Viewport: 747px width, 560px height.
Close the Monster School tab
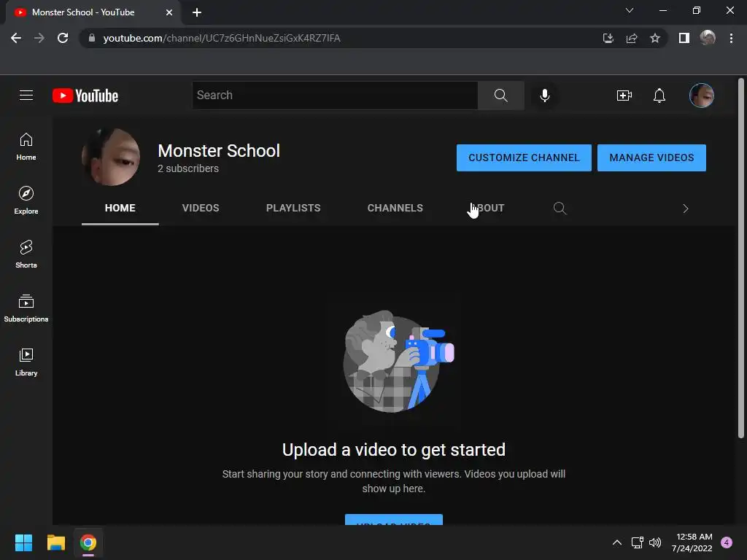[x=169, y=12]
